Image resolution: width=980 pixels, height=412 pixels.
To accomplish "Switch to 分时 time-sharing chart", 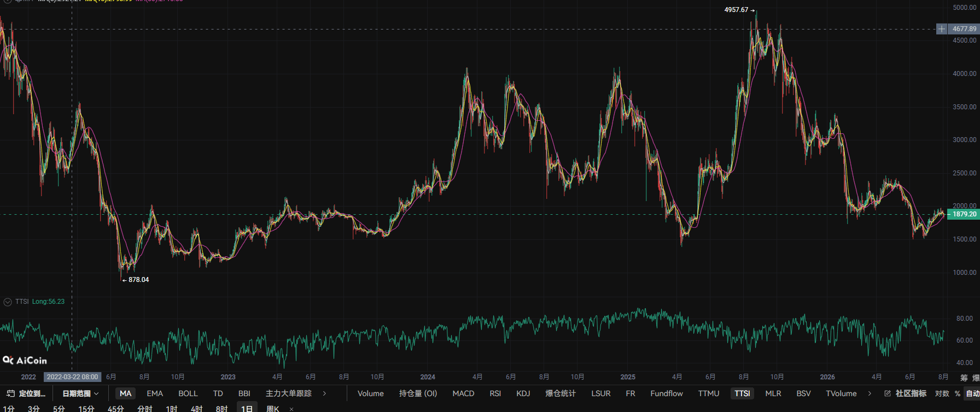I will click(x=145, y=408).
